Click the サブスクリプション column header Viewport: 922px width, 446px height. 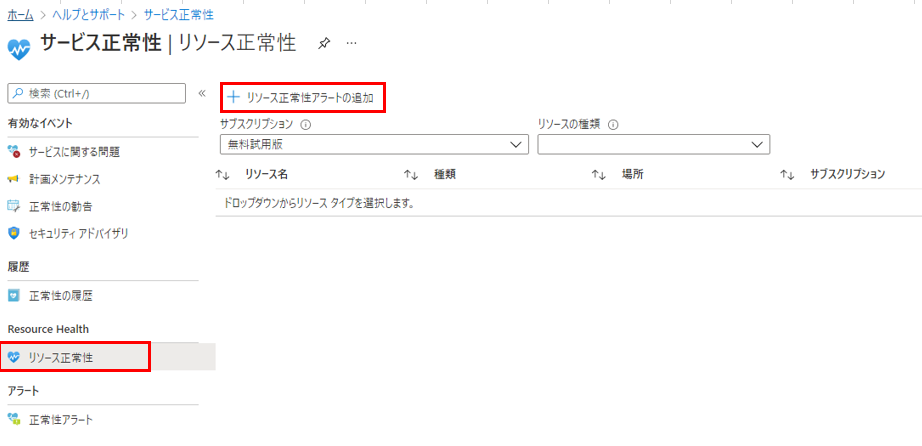click(847, 174)
